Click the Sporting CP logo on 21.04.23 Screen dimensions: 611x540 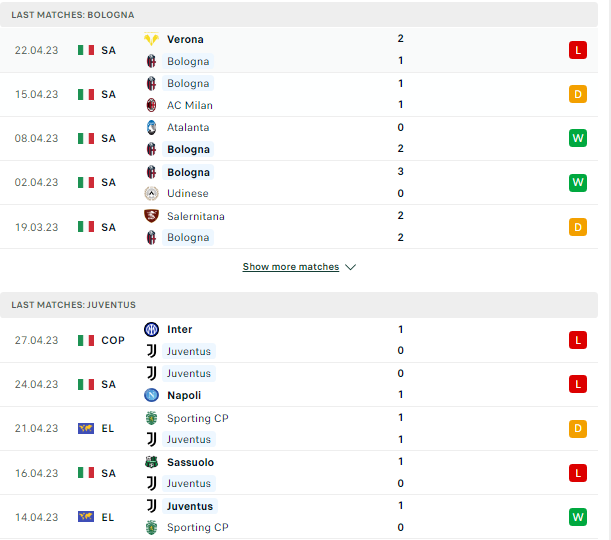(x=151, y=418)
